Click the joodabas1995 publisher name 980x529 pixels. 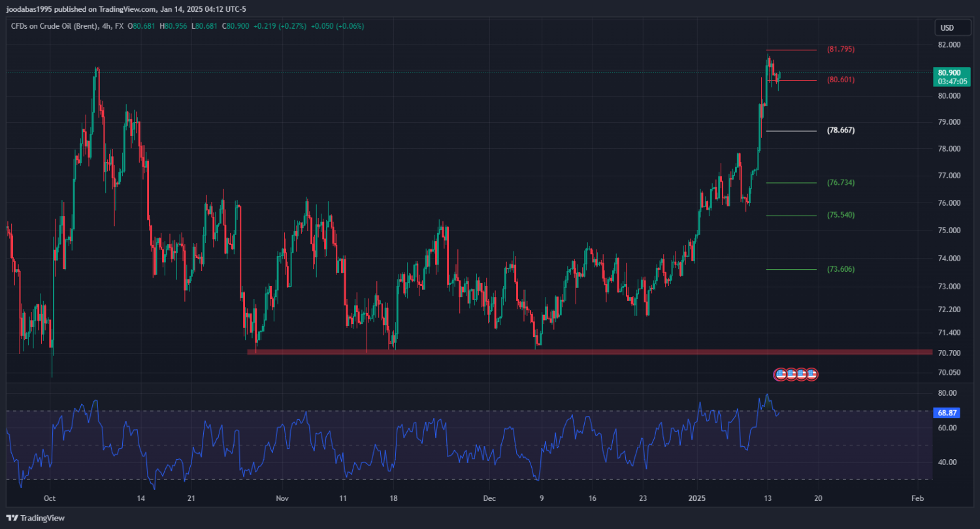(31, 9)
